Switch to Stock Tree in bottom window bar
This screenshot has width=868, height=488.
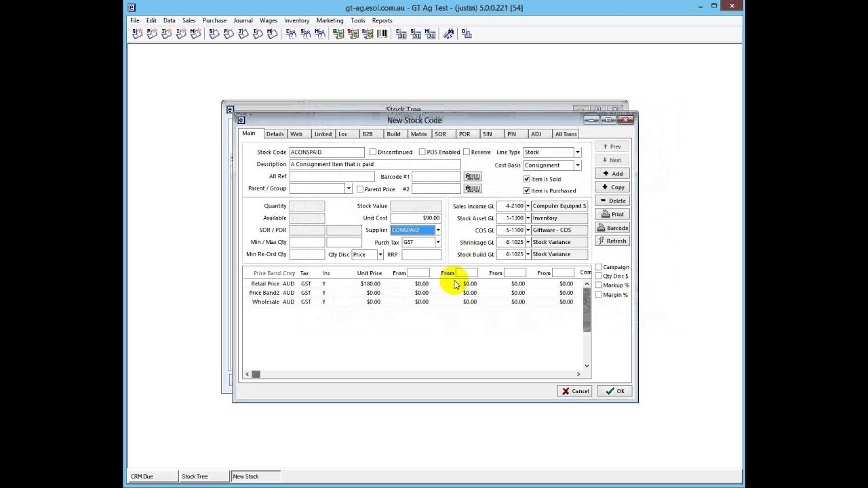click(204, 476)
